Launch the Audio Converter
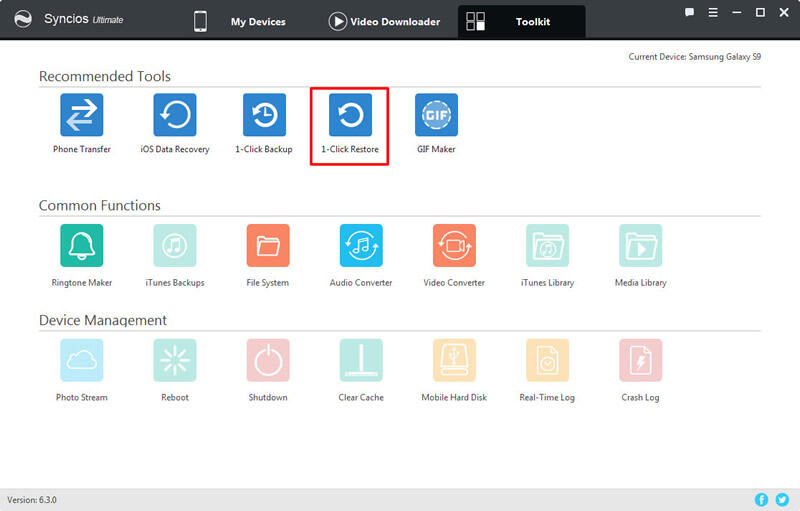 (x=361, y=245)
